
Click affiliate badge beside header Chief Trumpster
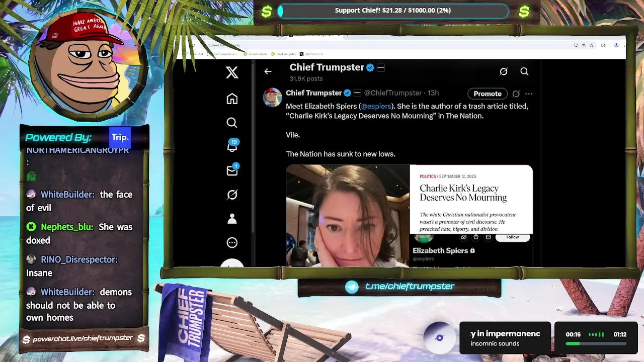point(381,67)
